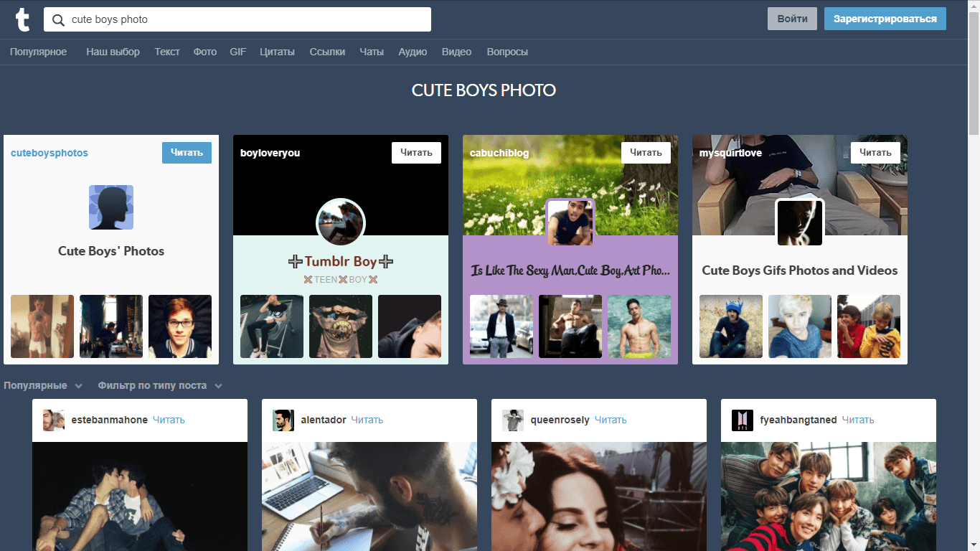The height and width of the screenshot is (551, 980).
Task: Open boyloveryou round avatar
Action: pyautogui.click(x=341, y=223)
